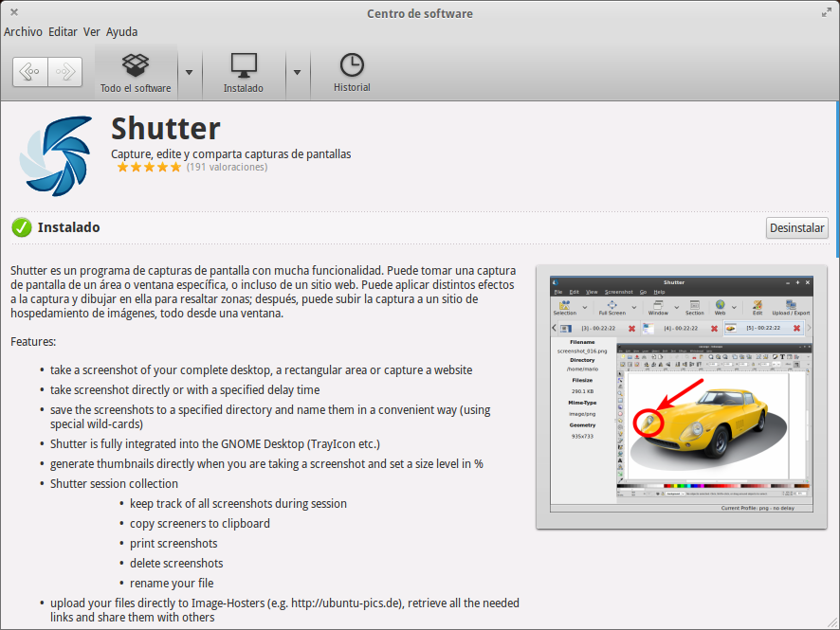Click the Desinstalar button

pyautogui.click(x=796, y=227)
